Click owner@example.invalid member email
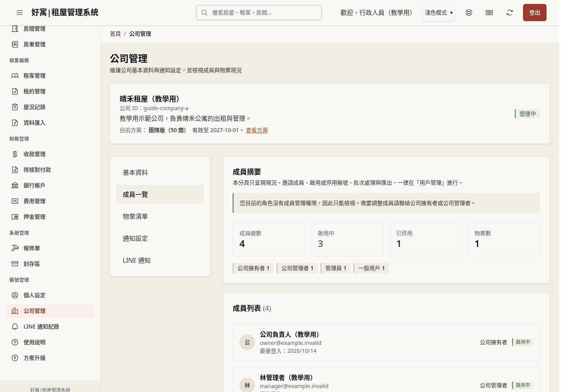The width and height of the screenshot is (565, 392). point(290,343)
